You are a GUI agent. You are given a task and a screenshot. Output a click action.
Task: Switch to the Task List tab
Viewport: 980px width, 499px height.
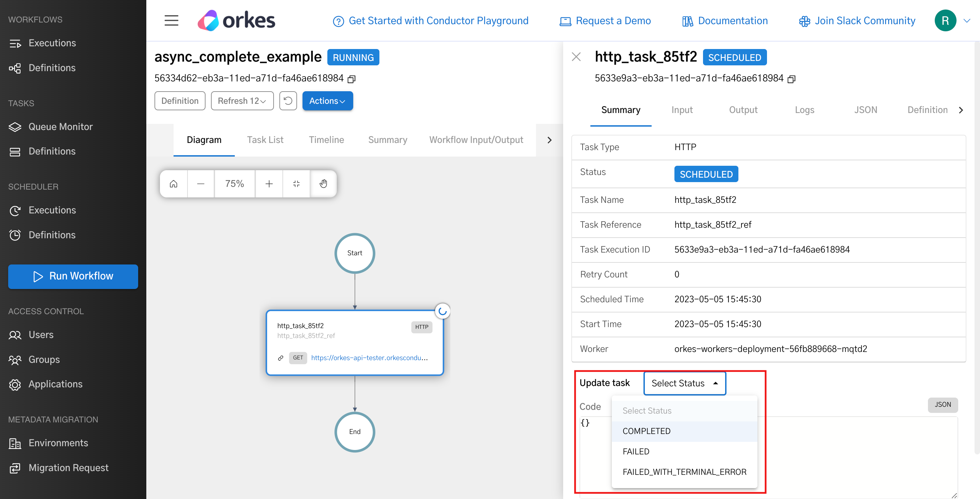[x=265, y=140]
